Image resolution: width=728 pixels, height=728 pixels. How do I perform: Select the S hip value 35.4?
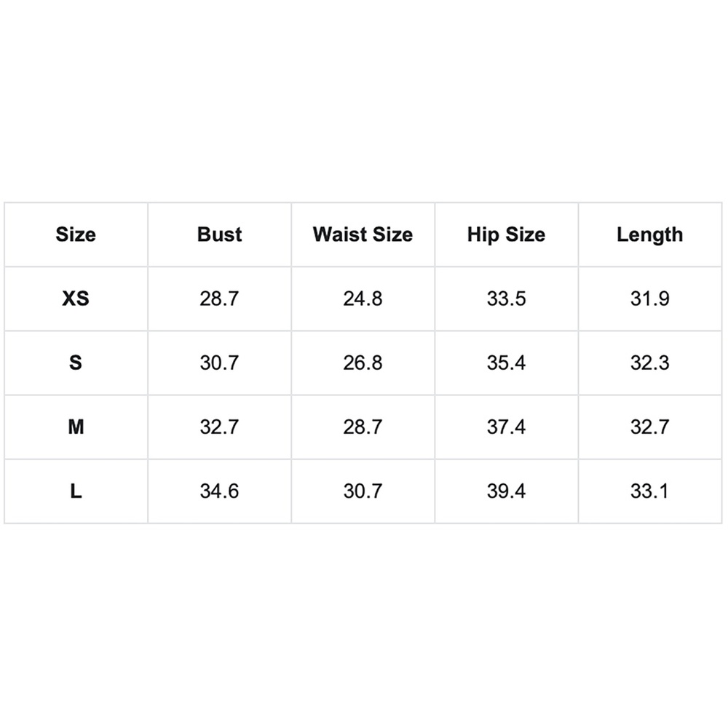[506, 363]
